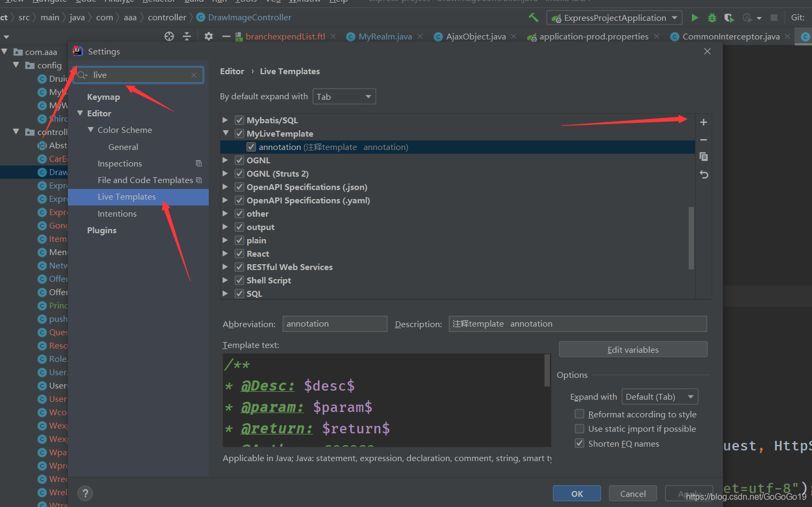Close the Settings dialog
Image resolution: width=812 pixels, height=507 pixels.
[x=707, y=51]
